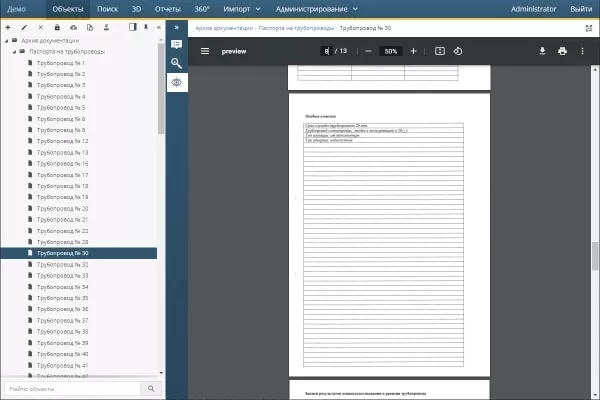Collapse the Паспорта на трубопроводы folder
This screenshot has width=600, height=400.
point(16,51)
